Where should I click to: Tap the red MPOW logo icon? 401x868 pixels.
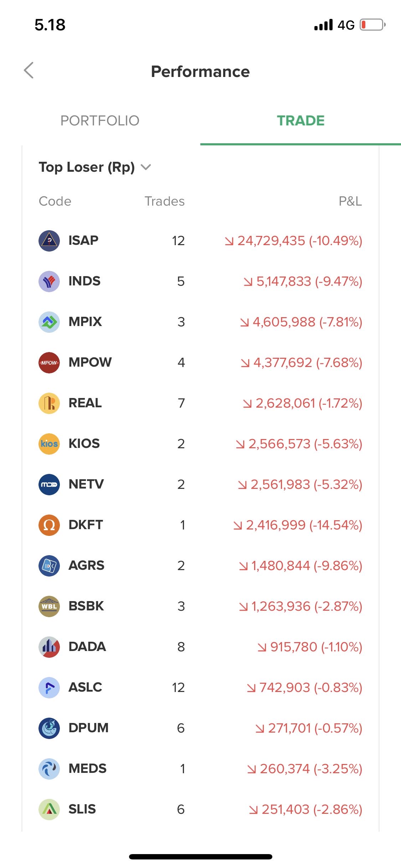click(49, 363)
